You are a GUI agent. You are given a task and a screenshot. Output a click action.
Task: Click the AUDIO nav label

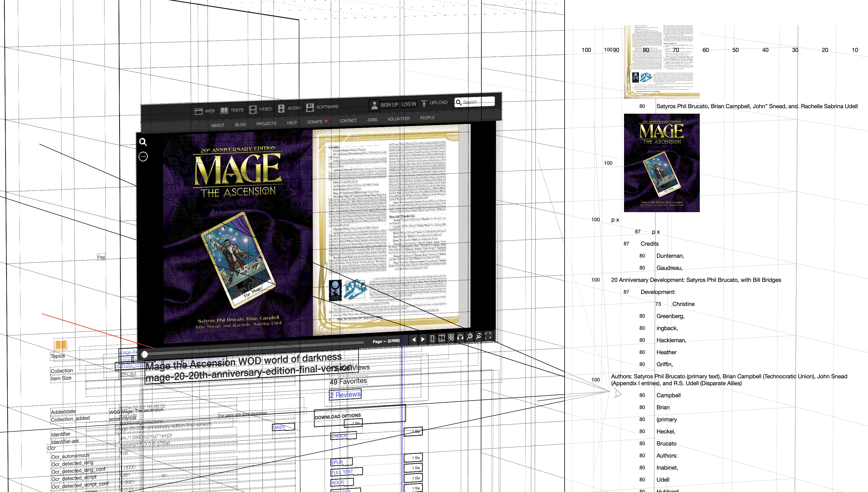(294, 108)
